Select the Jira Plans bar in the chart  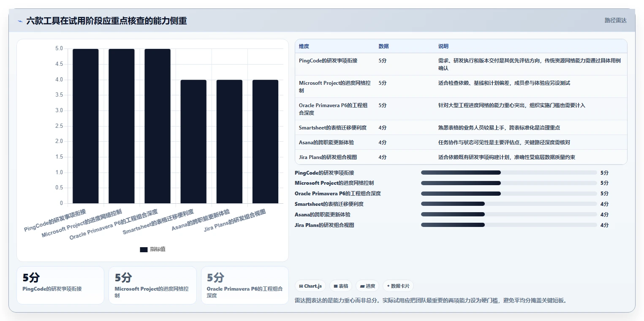click(265, 142)
